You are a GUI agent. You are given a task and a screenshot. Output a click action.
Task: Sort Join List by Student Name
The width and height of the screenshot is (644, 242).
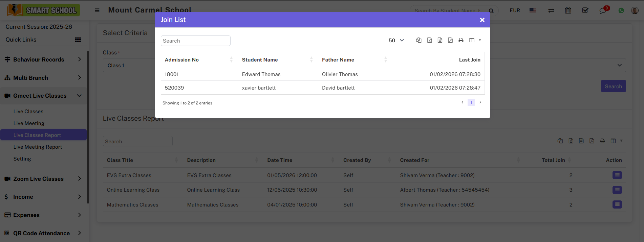(x=277, y=60)
